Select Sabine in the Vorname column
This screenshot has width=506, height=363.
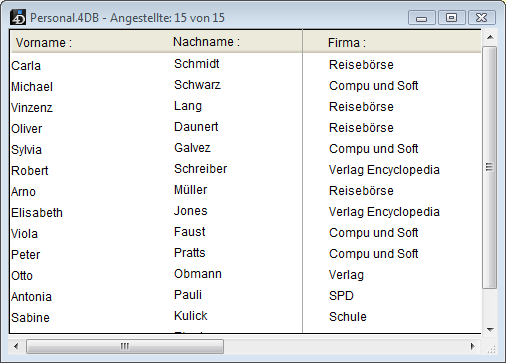30,318
